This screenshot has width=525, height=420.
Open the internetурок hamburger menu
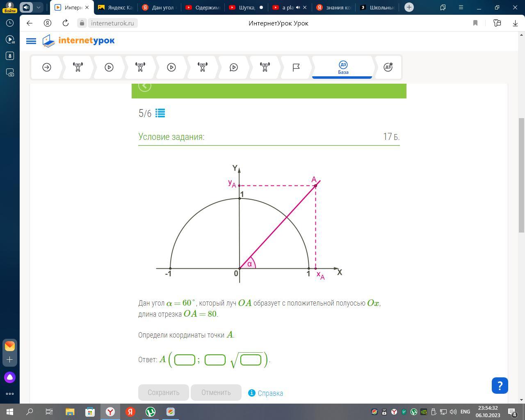coord(31,41)
